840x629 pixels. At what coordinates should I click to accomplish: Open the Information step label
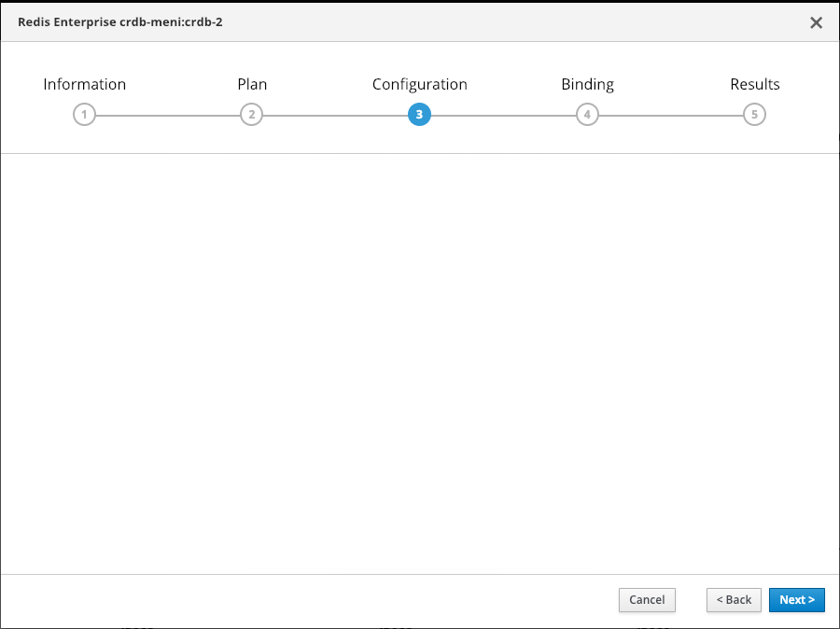[84, 84]
